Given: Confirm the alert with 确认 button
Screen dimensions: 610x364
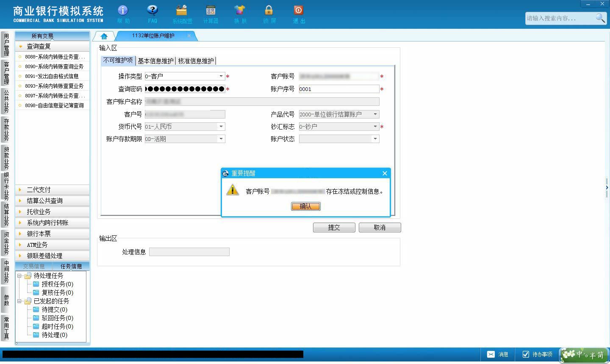Looking at the screenshot, I should pos(305,206).
